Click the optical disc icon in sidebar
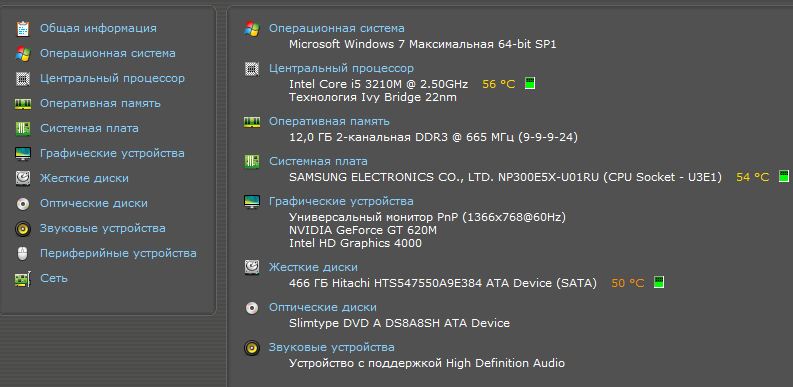This screenshot has height=387, width=793. click(x=23, y=203)
